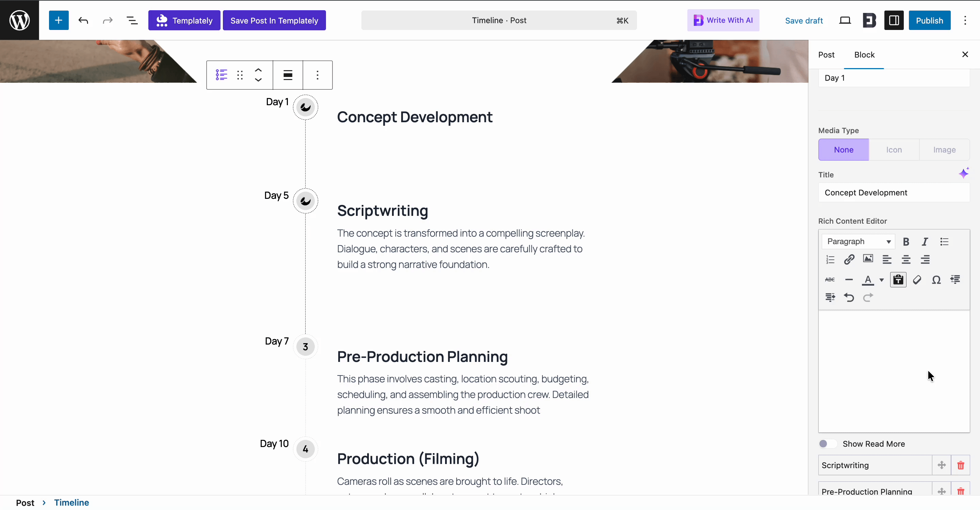This screenshot has width=980, height=510.
Task: Open the editor options menu at top right
Action: pyautogui.click(x=966, y=20)
